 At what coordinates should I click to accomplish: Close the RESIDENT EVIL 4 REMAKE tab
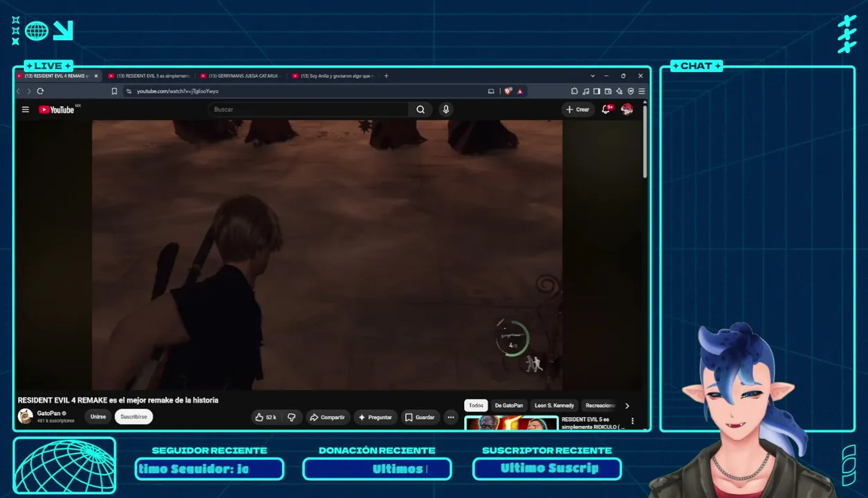(x=96, y=76)
